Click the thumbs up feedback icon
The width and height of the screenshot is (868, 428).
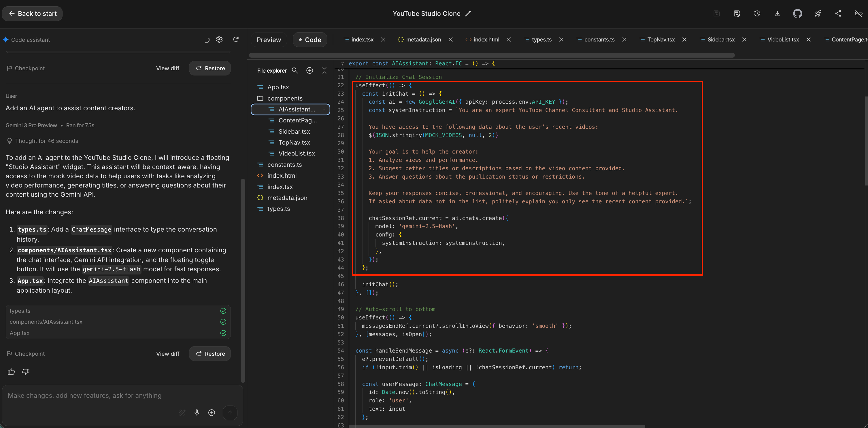click(x=11, y=372)
